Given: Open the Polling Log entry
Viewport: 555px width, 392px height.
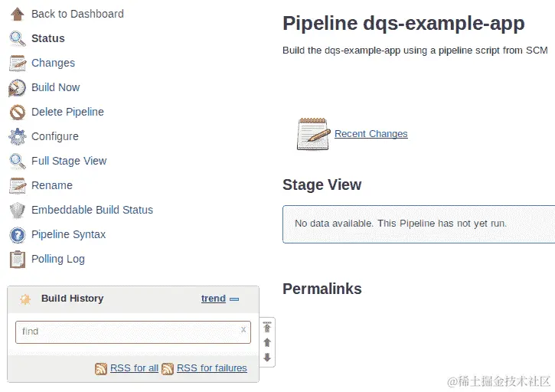Looking at the screenshot, I should [x=57, y=259].
